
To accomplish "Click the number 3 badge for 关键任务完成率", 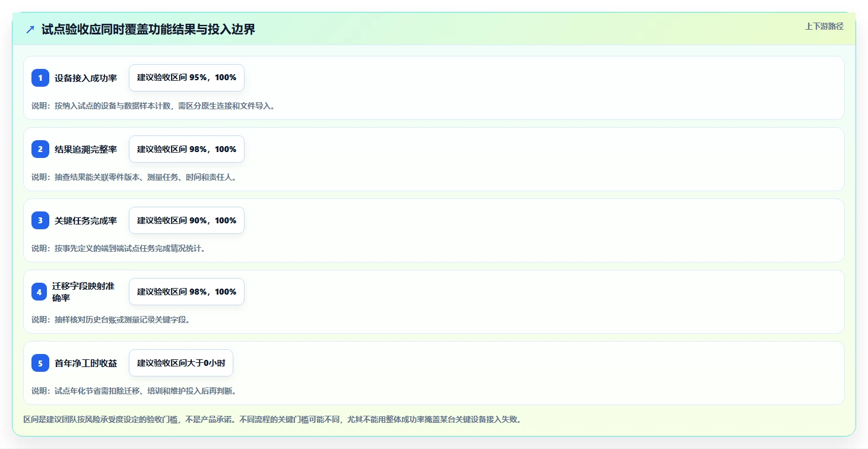I will click(40, 220).
